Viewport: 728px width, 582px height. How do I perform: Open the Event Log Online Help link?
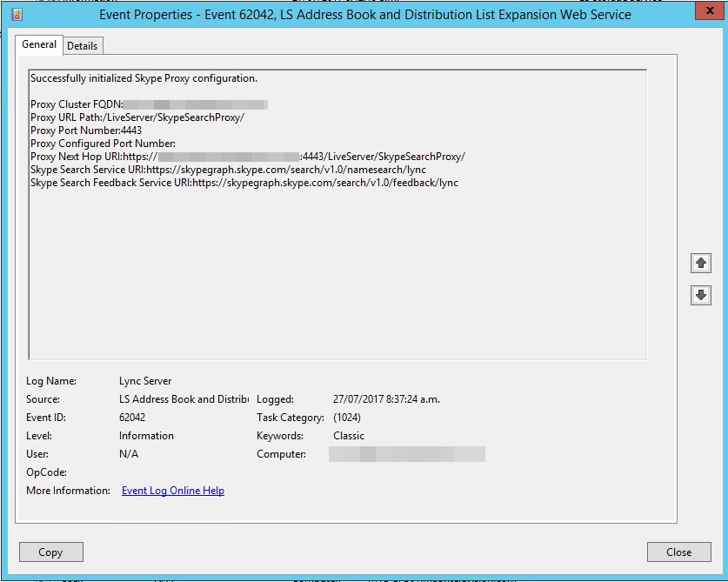172,491
